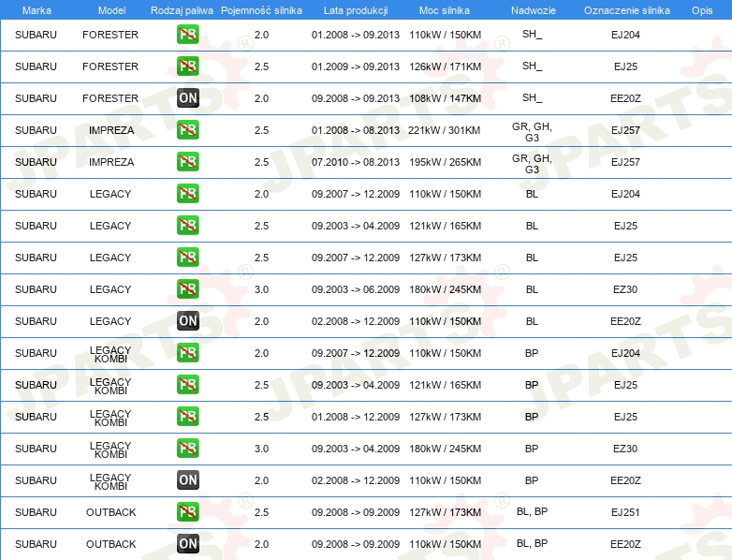Click SUBARU brand in Forester EJ204 row
The image size is (732, 560).
click(x=36, y=35)
